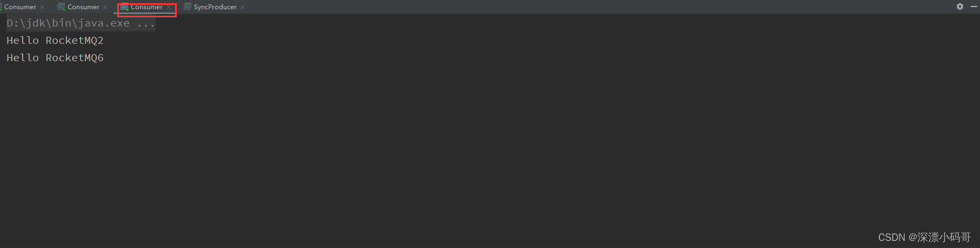980x248 pixels.
Task: Switch to the first Consumer tab
Action: click(x=20, y=7)
